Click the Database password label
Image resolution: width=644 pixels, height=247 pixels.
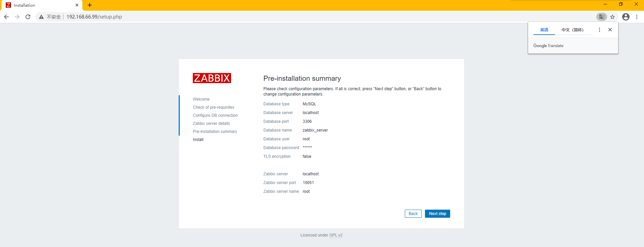(281, 148)
